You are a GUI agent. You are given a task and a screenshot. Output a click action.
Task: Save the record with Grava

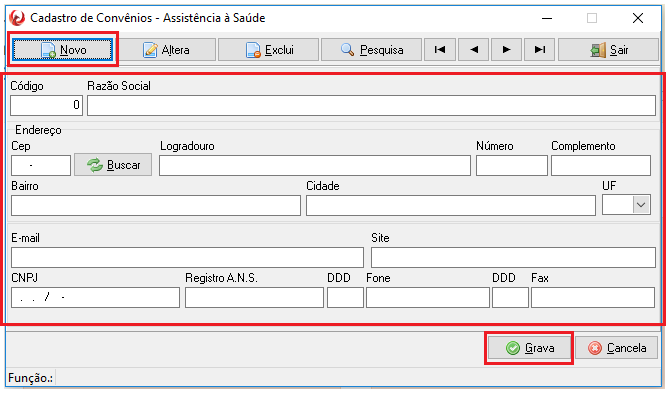[x=529, y=348]
